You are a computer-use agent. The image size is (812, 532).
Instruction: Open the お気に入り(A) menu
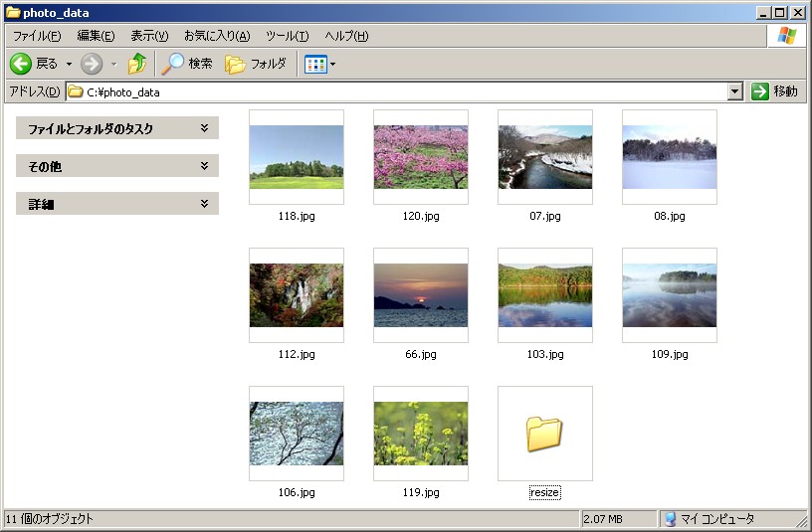click(x=217, y=36)
